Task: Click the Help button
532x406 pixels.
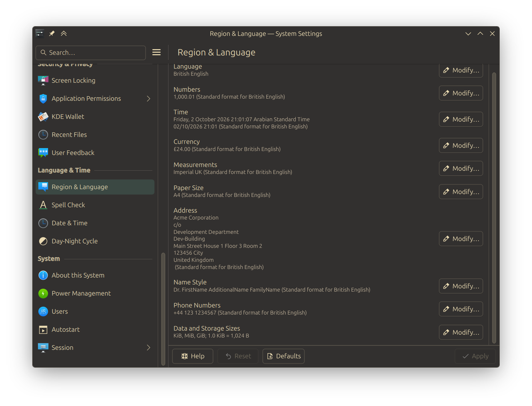Action: click(x=193, y=356)
